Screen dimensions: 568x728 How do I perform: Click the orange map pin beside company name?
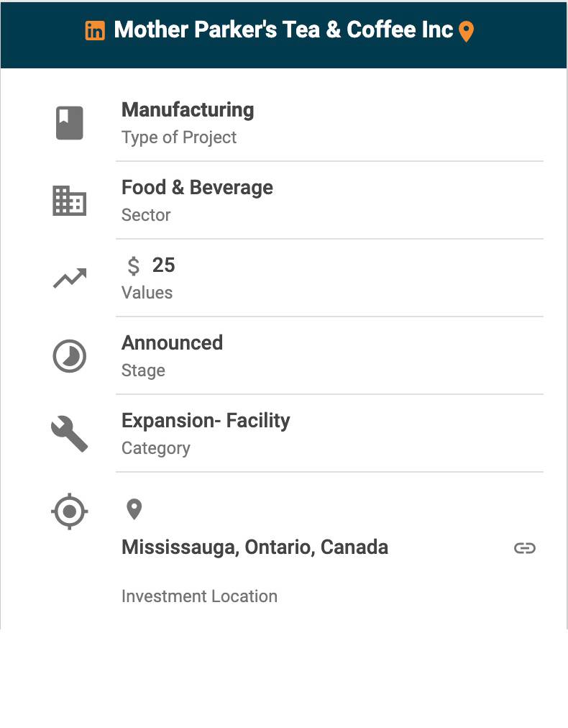(466, 32)
